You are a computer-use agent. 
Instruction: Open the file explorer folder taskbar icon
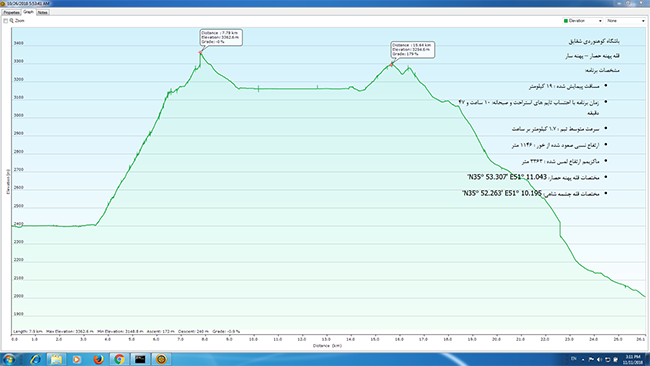[56, 359]
